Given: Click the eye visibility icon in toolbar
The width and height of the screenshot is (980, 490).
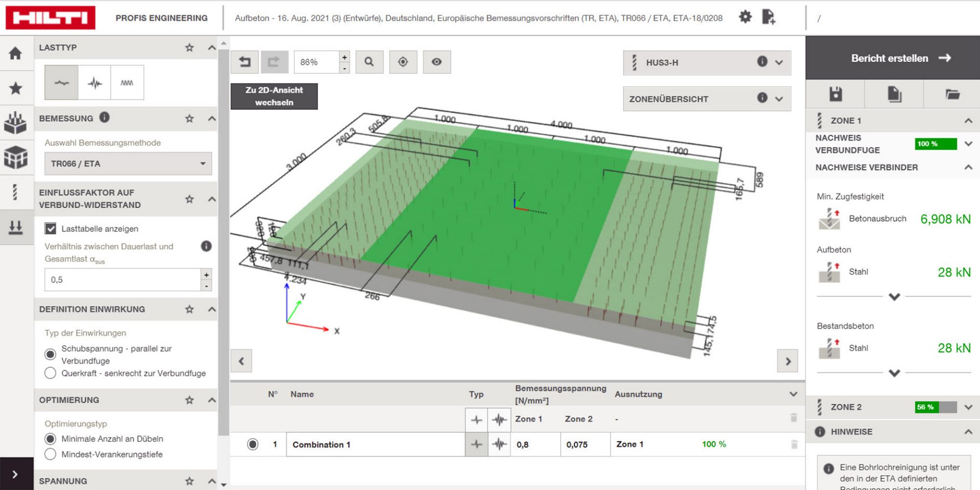Looking at the screenshot, I should point(436,62).
